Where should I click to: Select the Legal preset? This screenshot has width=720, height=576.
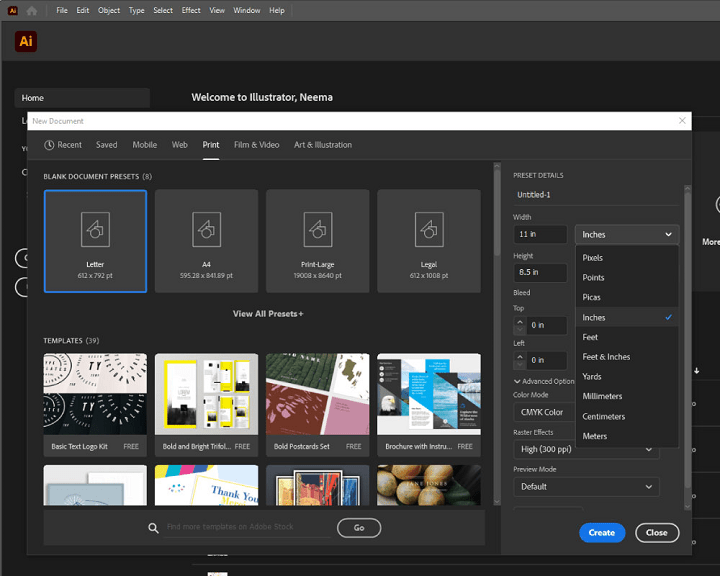(429, 241)
